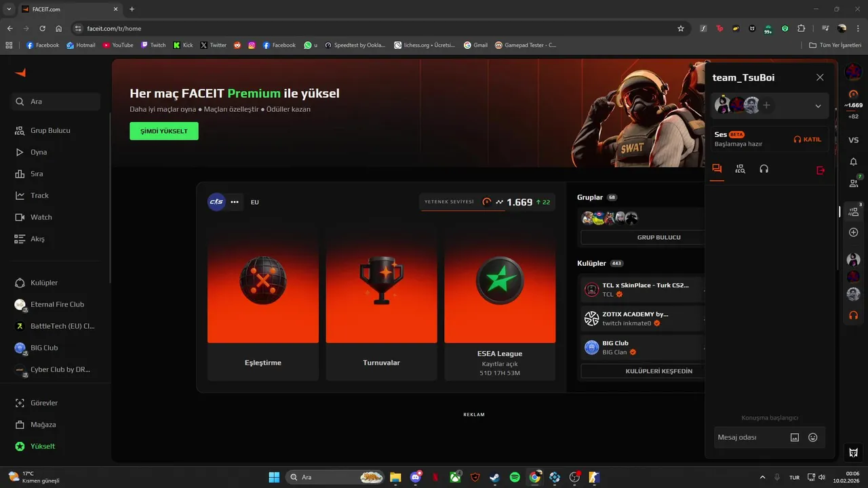This screenshot has height=488, width=868.
Task: Open the Gmail bookmark
Action: [x=476, y=45]
